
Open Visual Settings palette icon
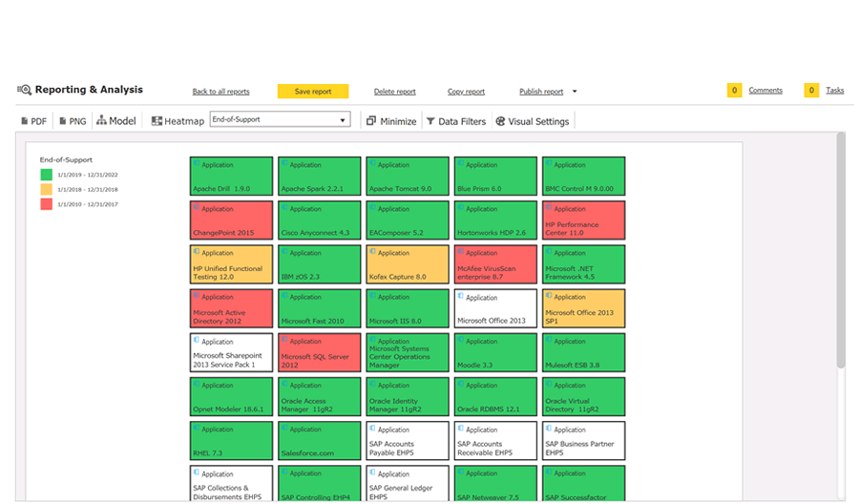(500, 121)
